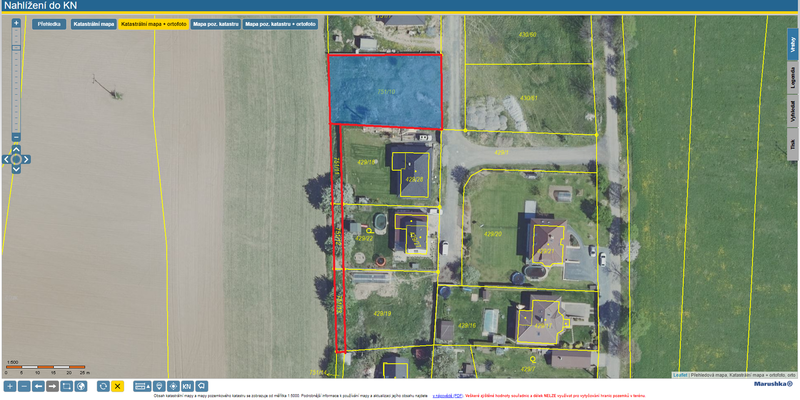Click the parcel label 751/14
Image resolution: width=800 pixels, height=400 pixels.
(318, 372)
